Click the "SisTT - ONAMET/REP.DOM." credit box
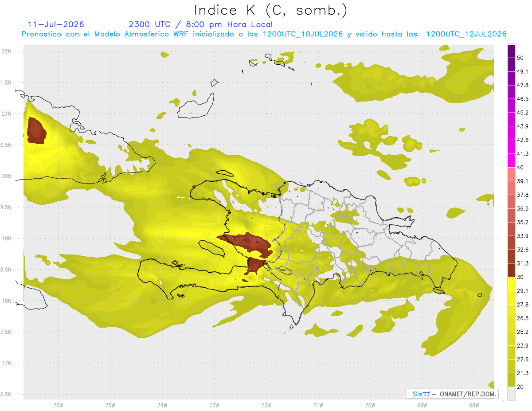Image resolution: width=532 pixels, height=411 pixels. 452,394
